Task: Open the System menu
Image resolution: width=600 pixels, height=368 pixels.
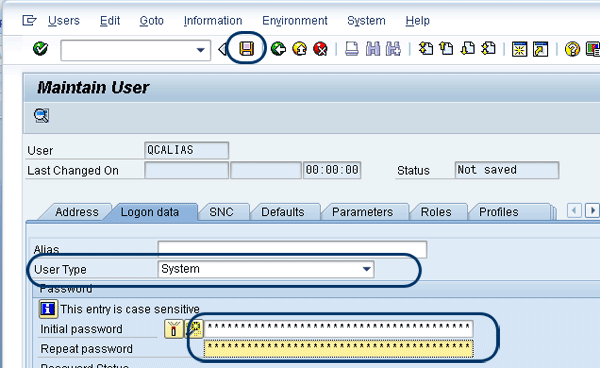Action: [x=366, y=20]
